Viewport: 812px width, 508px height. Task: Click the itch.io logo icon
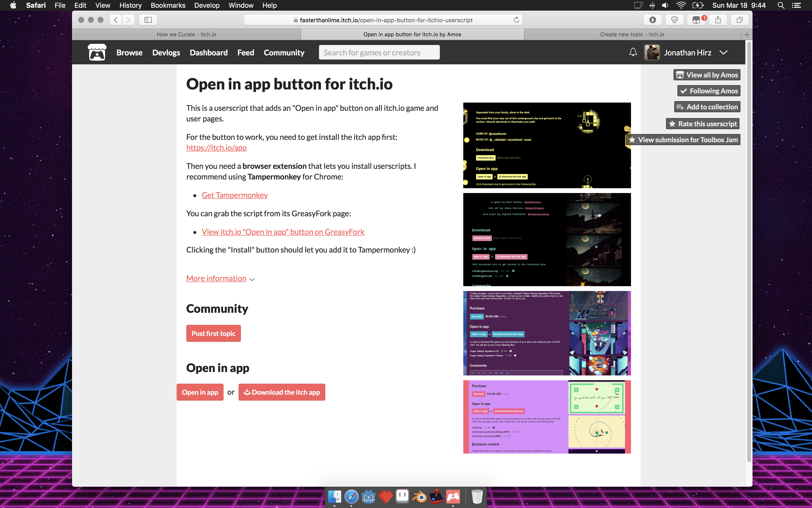pyautogui.click(x=97, y=52)
